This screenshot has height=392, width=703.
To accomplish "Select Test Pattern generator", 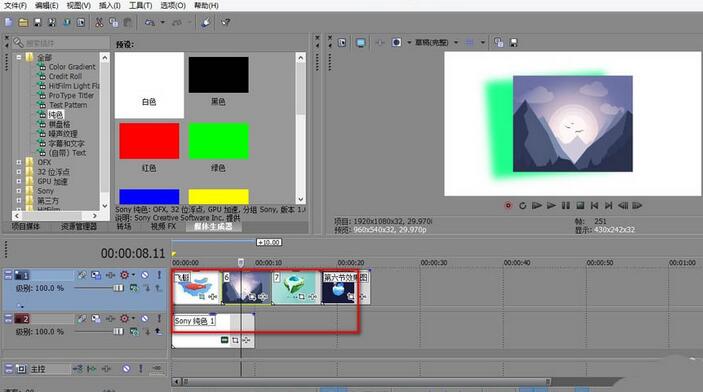I will click(x=68, y=105).
